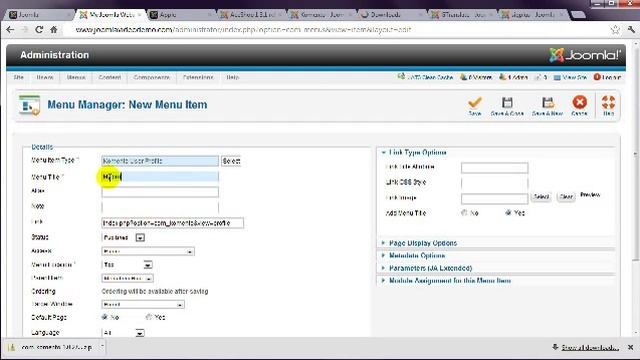Screen dimensions: 640x360
Task: Bookmark the page with the star icon
Action: (x=615, y=29)
